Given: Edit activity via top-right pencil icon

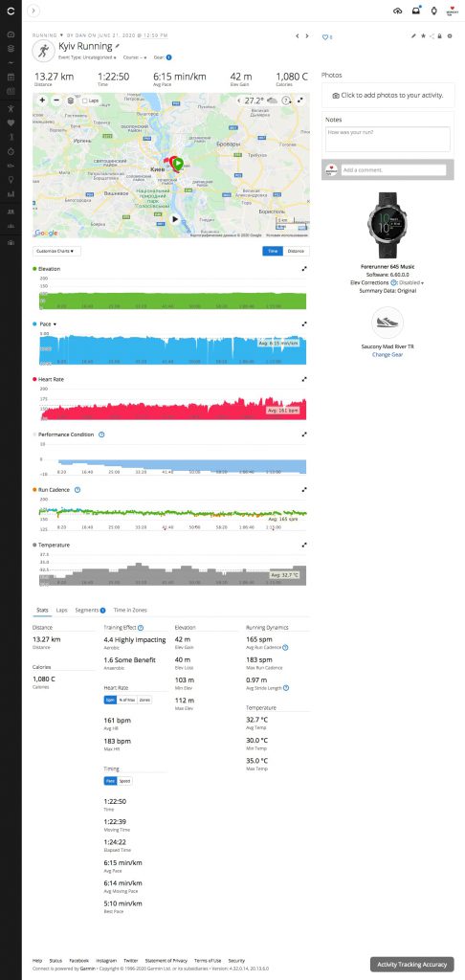Looking at the screenshot, I should click(413, 36).
